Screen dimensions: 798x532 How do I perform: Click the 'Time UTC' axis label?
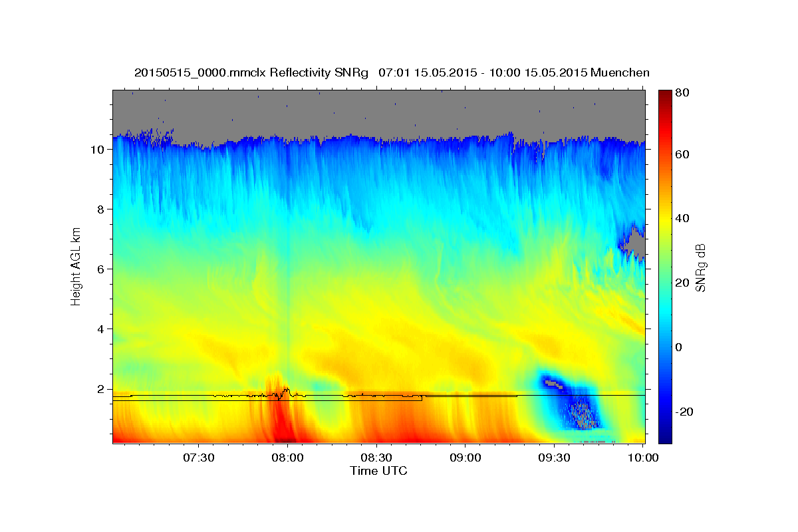click(378, 471)
